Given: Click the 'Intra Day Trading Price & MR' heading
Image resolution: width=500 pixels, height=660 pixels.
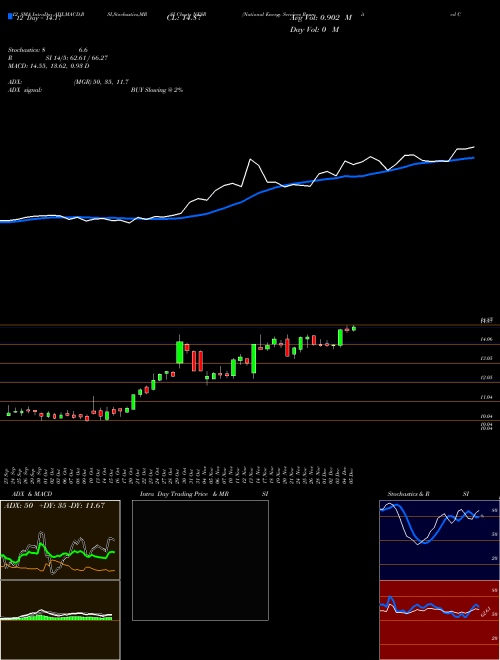Looking at the screenshot, I should pos(184,494).
